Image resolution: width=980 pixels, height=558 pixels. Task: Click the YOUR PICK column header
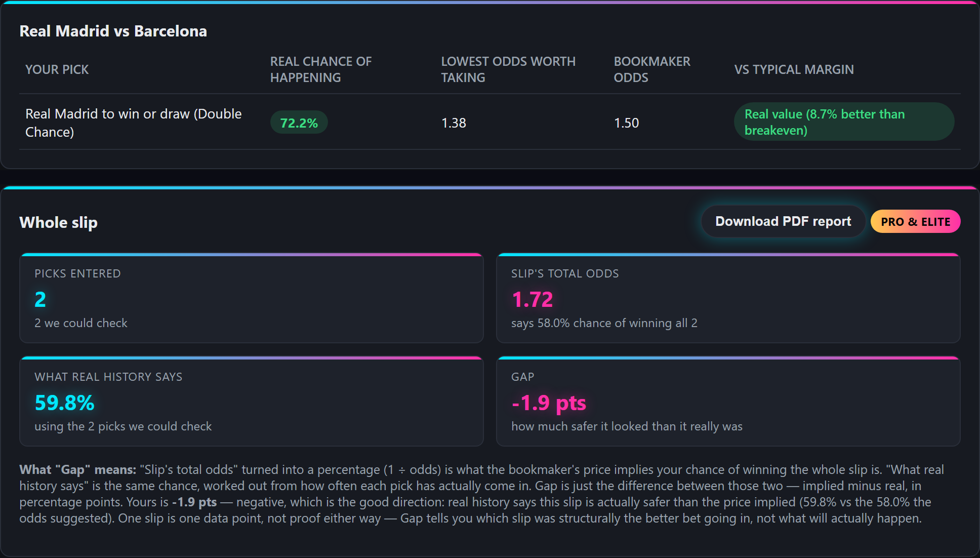(57, 69)
